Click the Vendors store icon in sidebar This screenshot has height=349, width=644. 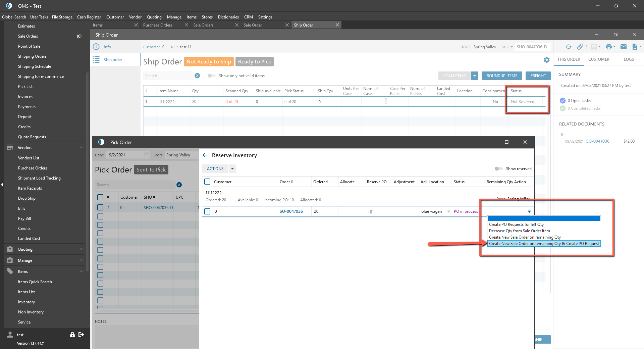coord(10,148)
